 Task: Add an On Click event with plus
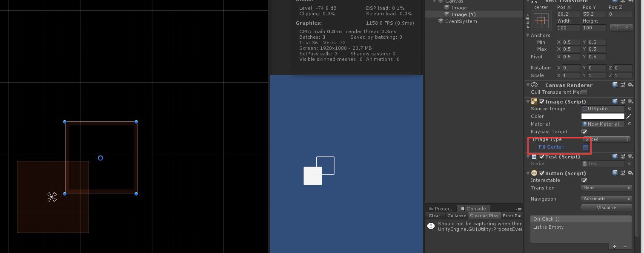[x=614, y=246]
